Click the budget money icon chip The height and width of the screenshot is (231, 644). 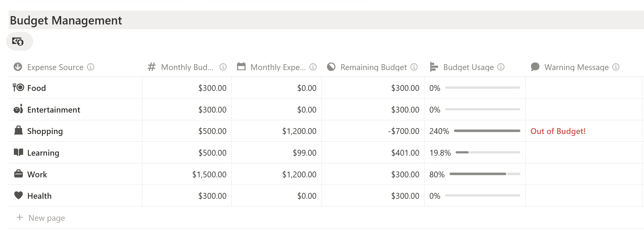click(x=18, y=41)
